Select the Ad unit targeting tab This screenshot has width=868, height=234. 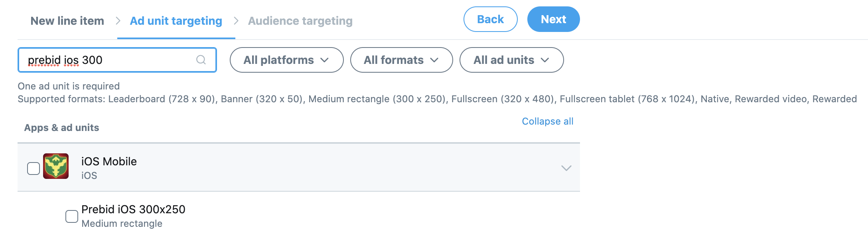(176, 21)
